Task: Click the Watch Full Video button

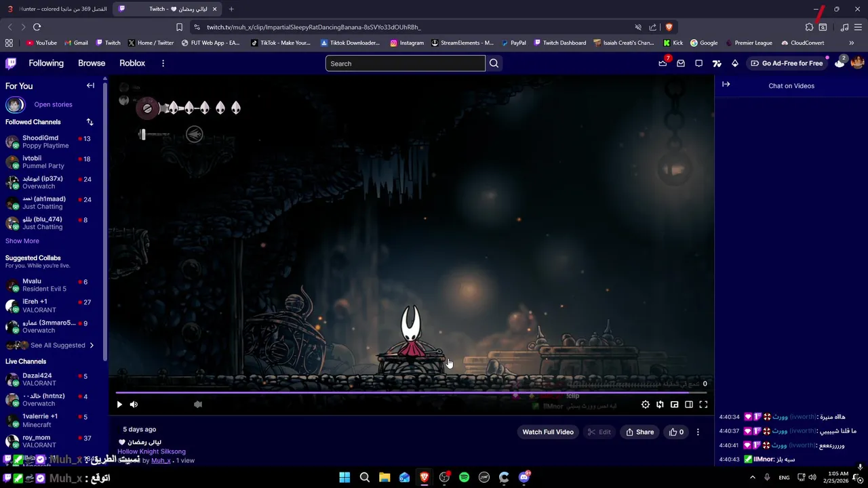Action: point(548,432)
